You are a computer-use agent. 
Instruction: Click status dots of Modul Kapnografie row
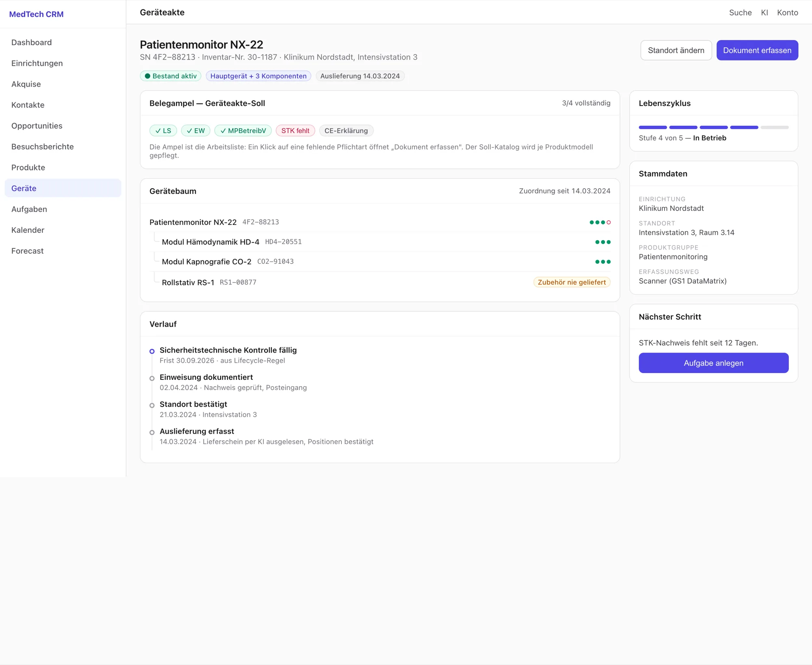pos(603,262)
